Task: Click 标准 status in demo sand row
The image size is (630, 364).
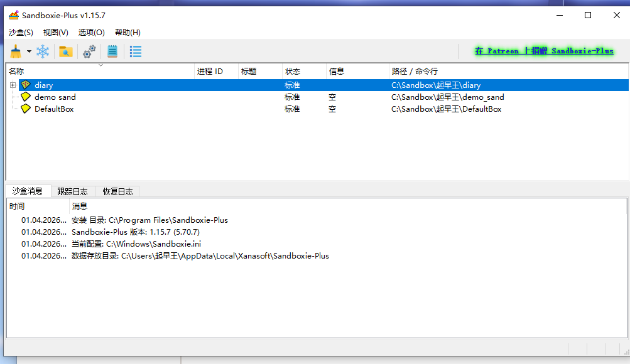Action: tap(292, 97)
